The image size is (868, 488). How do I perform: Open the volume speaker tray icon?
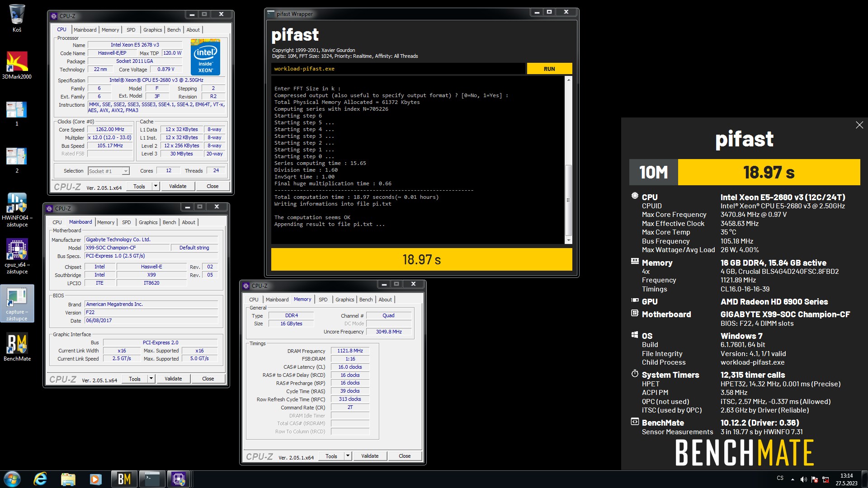pyautogui.click(x=803, y=479)
